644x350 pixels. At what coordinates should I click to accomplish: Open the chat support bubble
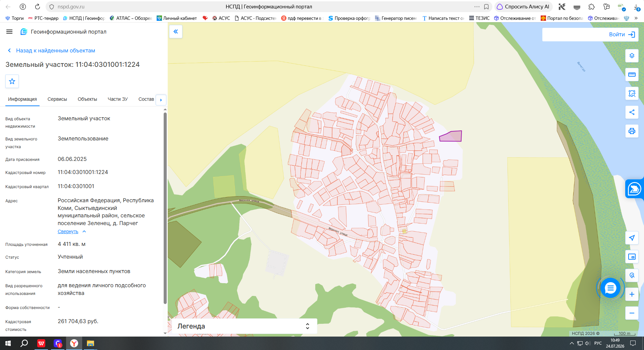(x=610, y=288)
